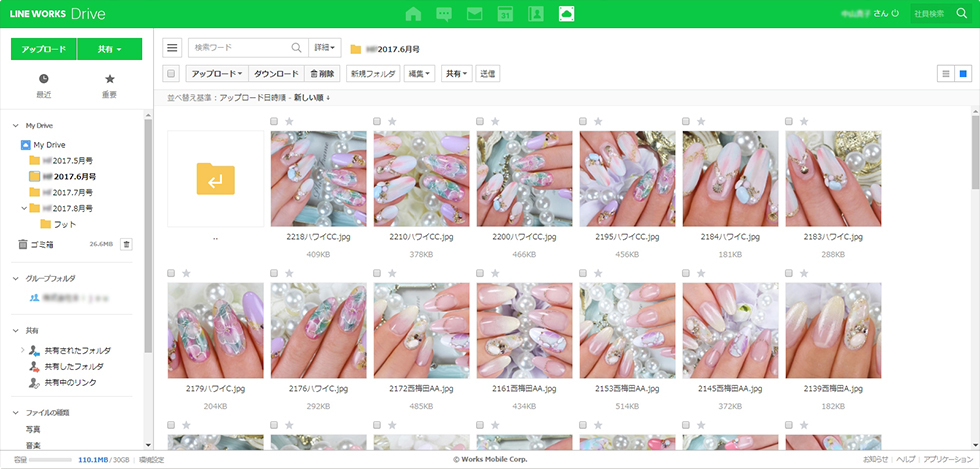Open the Talk chat icon in top bar

(444, 14)
